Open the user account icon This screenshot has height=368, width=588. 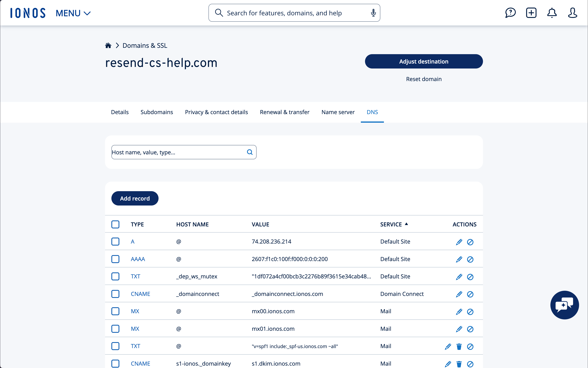pyautogui.click(x=572, y=13)
